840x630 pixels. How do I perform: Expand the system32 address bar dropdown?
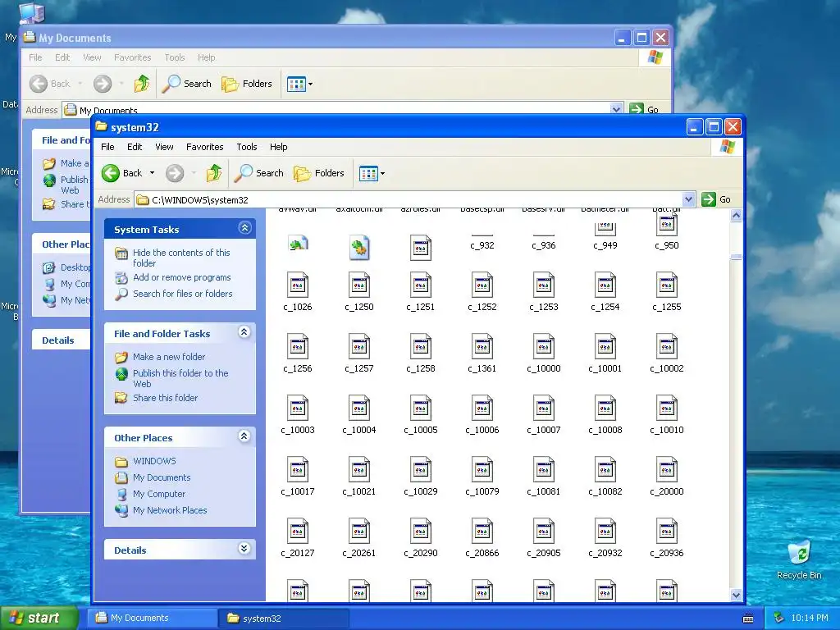688,199
